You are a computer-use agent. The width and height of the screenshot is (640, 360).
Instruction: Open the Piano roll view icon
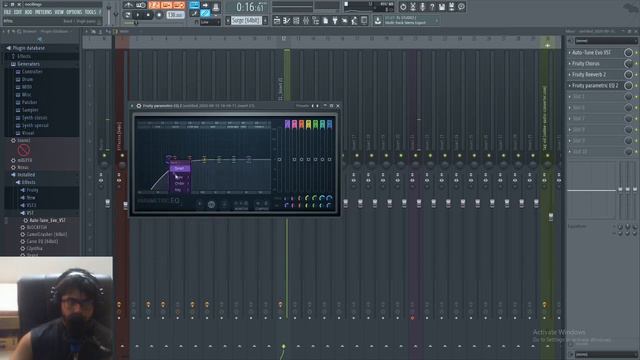pyautogui.click(x=287, y=20)
